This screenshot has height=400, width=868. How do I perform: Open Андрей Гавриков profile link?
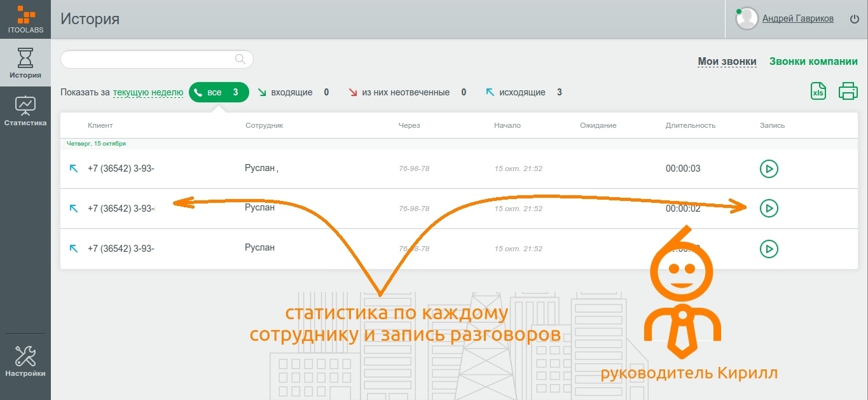click(798, 18)
